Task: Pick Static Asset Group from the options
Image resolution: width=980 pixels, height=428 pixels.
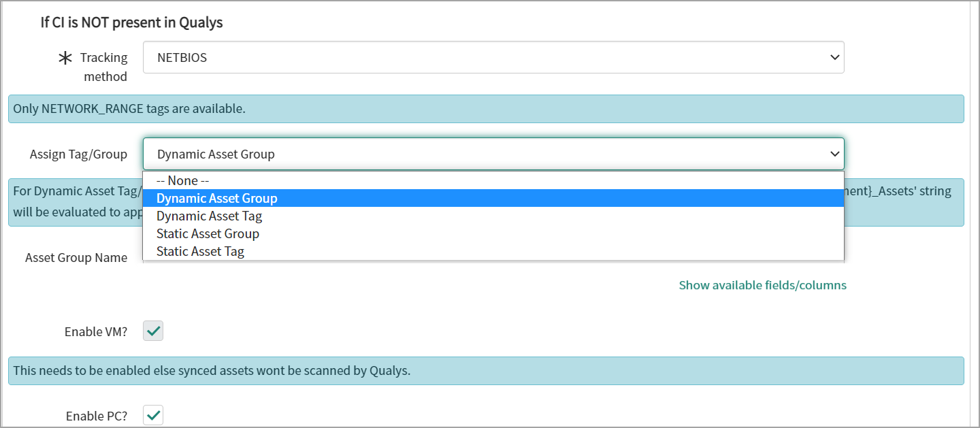Action: click(208, 234)
